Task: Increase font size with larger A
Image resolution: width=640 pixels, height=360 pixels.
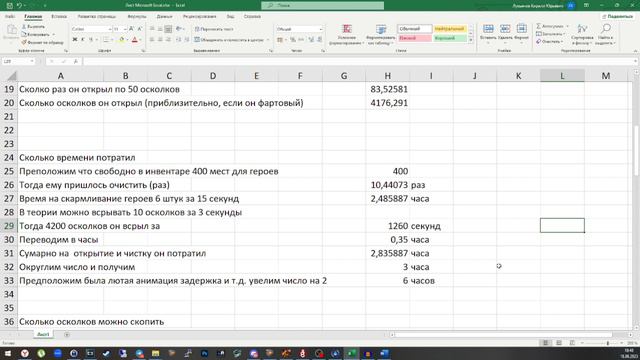Action: (131, 29)
